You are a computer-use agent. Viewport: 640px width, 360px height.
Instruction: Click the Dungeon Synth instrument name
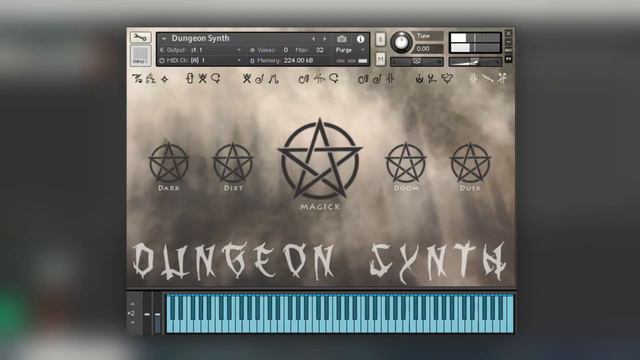(200, 38)
